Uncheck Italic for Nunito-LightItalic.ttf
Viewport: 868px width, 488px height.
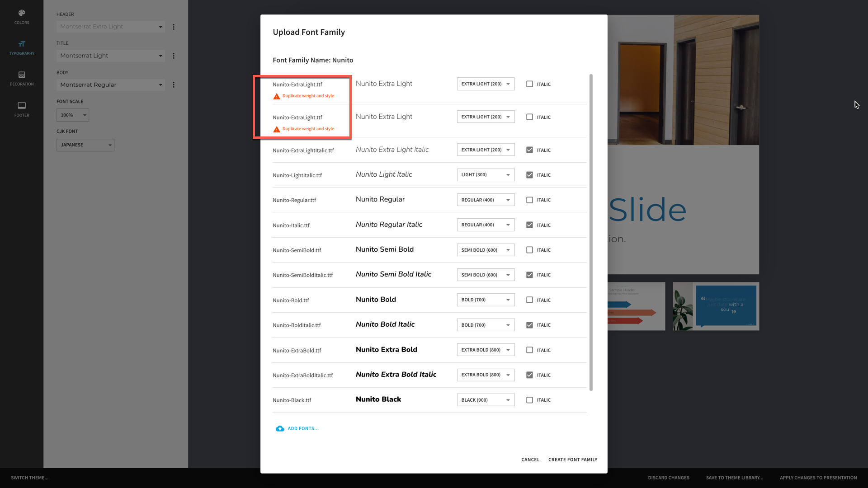point(529,175)
